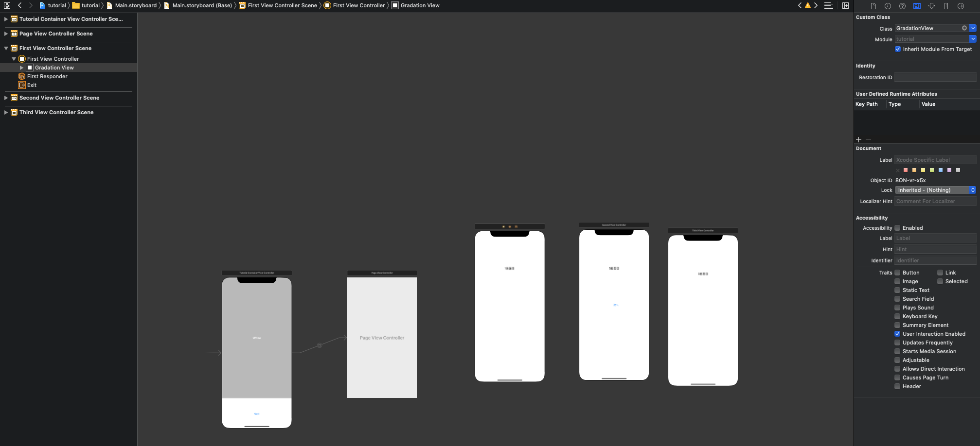Select First Responder cube icon
This screenshot has height=446, width=980.
tap(22, 76)
